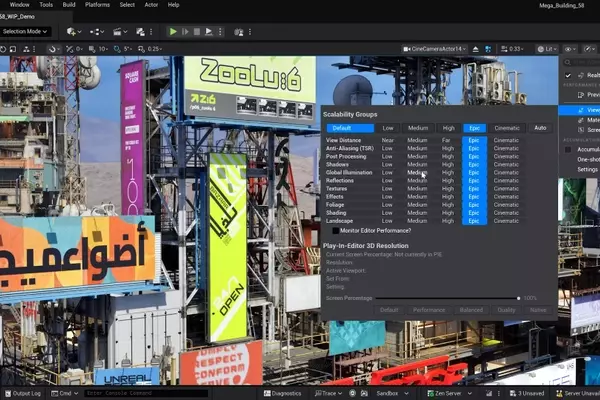Set Global Illumination to Medium
This screenshot has width=600, height=400.
pyautogui.click(x=417, y=173)
